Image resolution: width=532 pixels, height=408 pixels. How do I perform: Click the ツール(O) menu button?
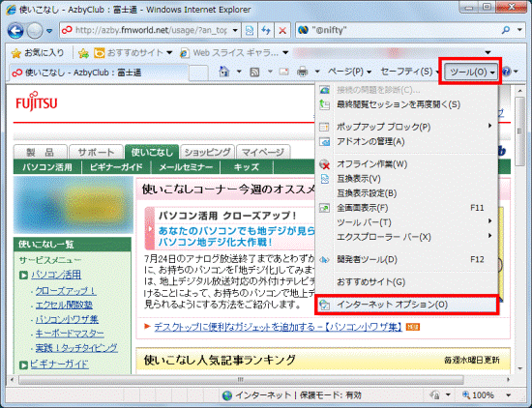471,72
